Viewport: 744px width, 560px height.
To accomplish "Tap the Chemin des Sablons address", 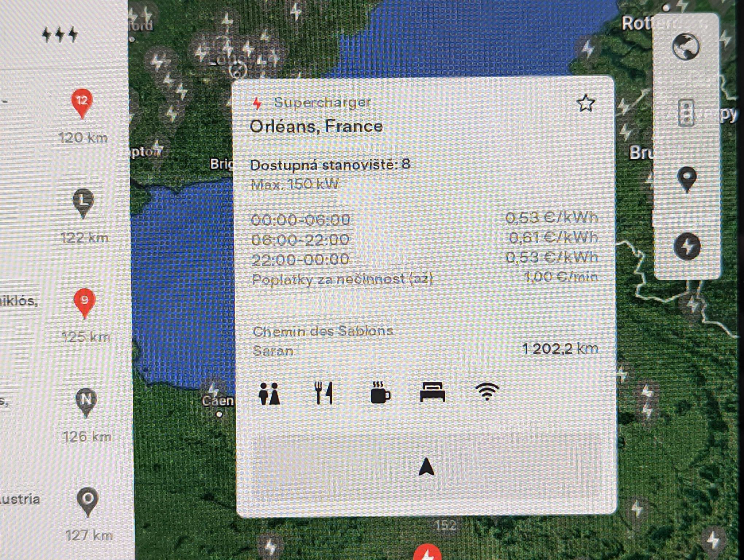I will click(x=323, y=331).
